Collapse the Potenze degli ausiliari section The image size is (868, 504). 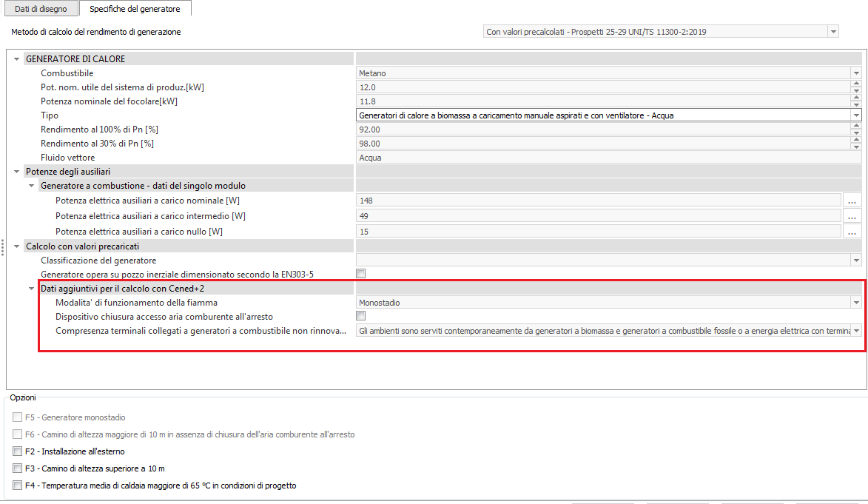pyautogui.click(x=17, y=172)
